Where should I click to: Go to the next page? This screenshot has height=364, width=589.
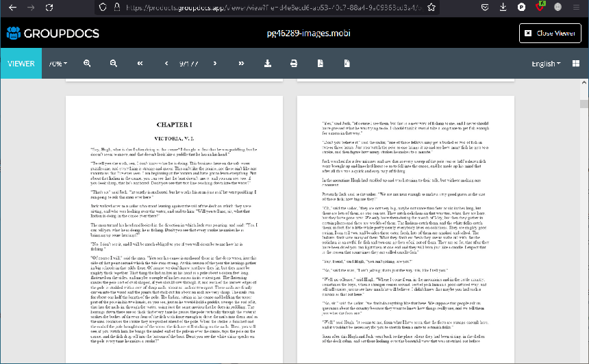click(x=215, y=64)
